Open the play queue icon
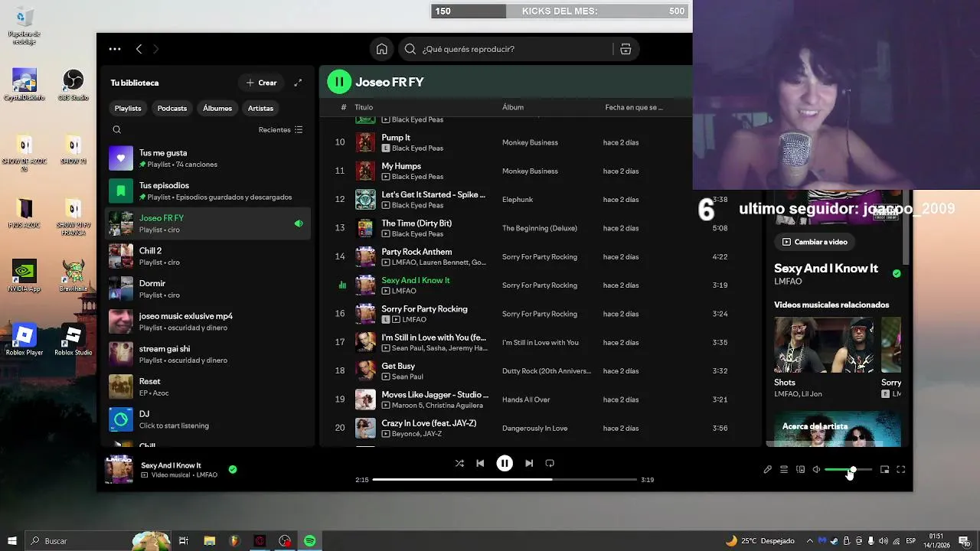The height and width of the screenshot is (551, 980). [784, 470]
